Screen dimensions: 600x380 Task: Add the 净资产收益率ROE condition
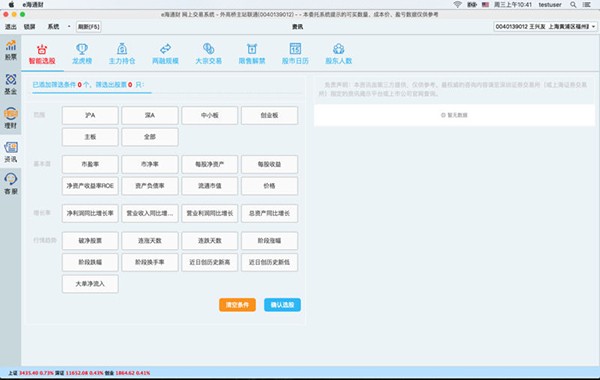(90, 186)
